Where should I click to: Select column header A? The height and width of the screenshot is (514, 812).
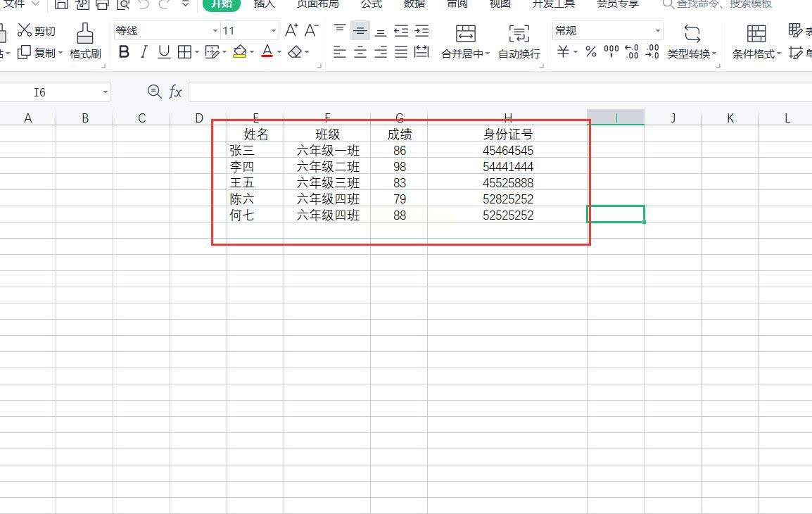pos(28,118)
